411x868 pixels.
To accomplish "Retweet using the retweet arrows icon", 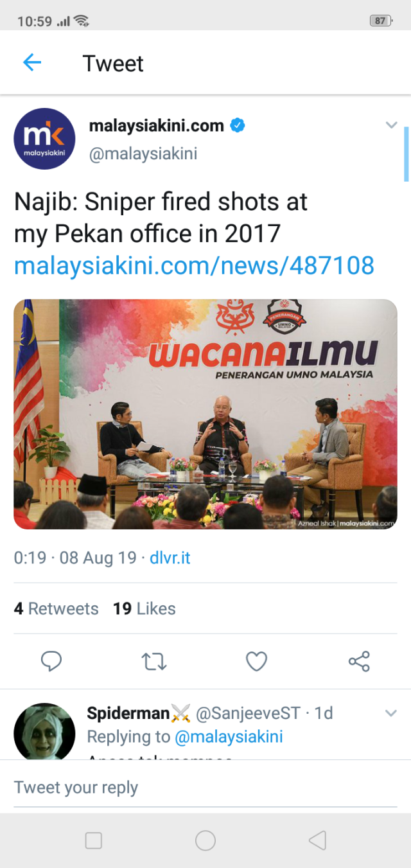I will point(154,661).
